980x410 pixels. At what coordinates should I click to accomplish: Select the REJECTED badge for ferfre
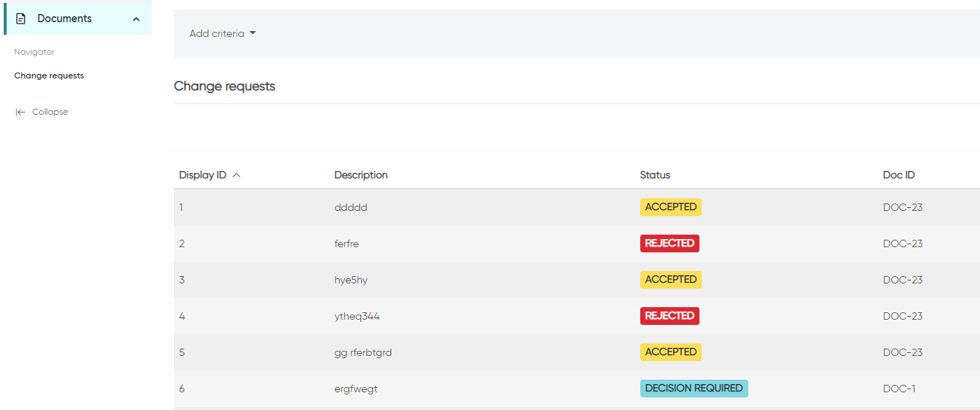point(670,243)
